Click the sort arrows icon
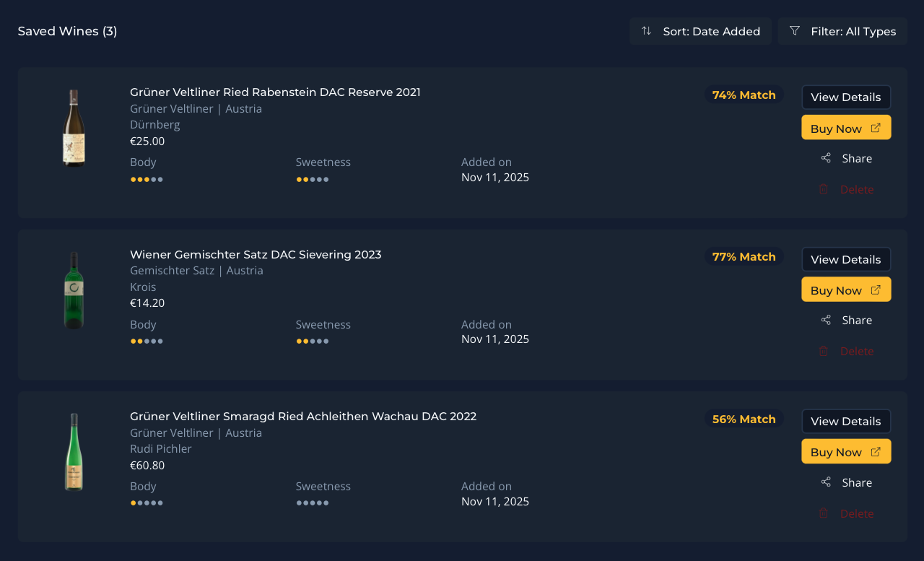The height and width of the screenshot is (561, 924). pos(646,31)
